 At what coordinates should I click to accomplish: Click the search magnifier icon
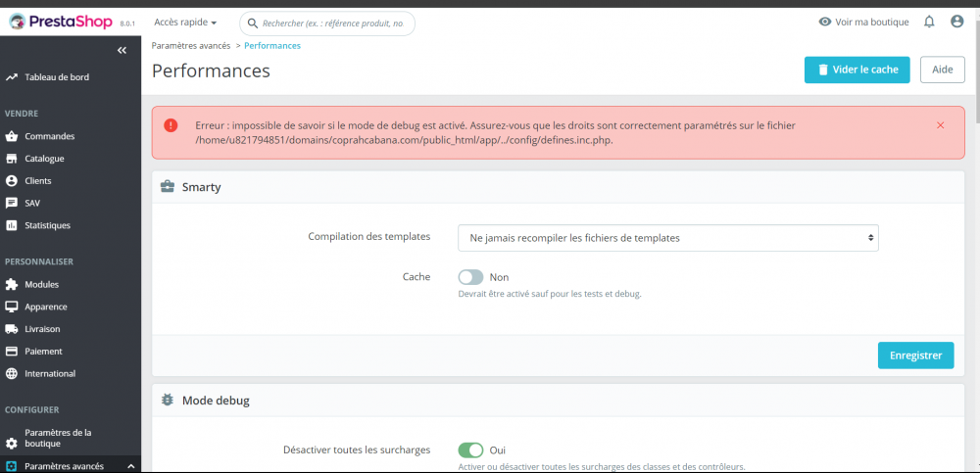point(253,24)
